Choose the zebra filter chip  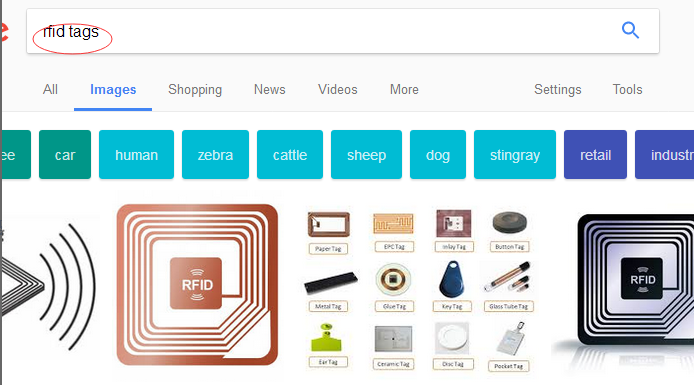[215, 154]
